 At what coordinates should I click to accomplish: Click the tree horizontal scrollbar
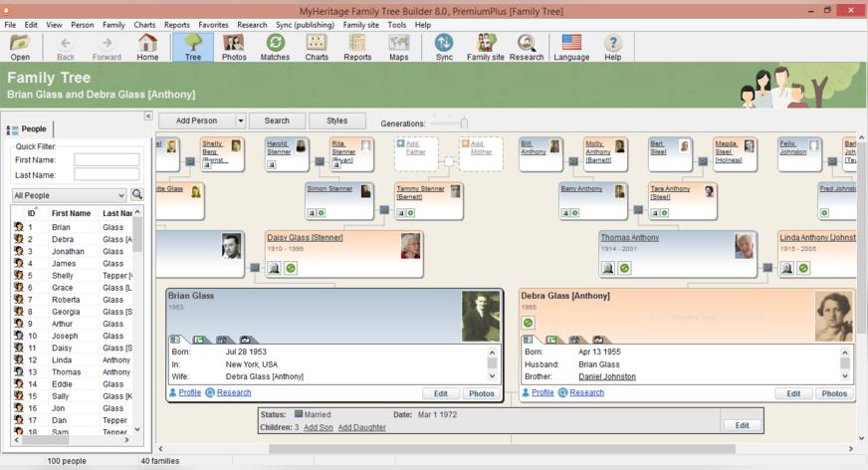(503, 449)
